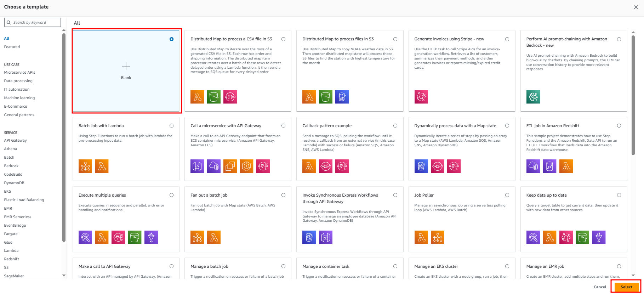644x294 pixels.
Task: Click Batch icon in Fan out a batch job card
Action: tap(197, 237)
